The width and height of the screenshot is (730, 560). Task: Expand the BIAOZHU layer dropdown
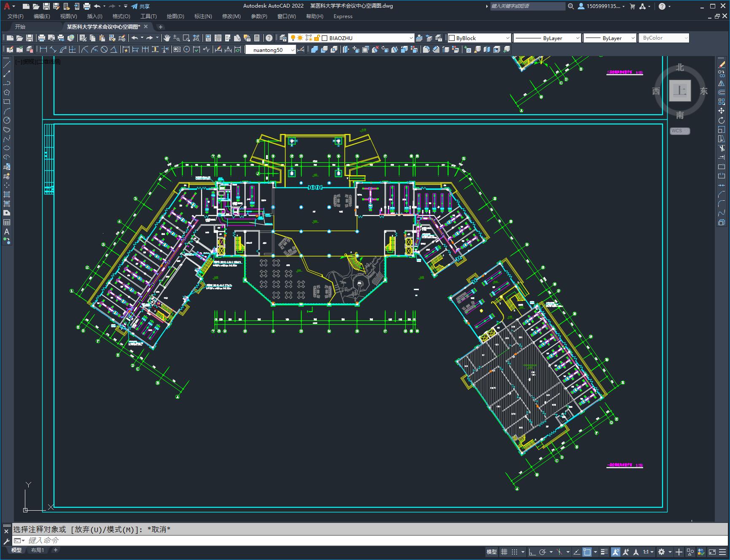tap(411, 38)
